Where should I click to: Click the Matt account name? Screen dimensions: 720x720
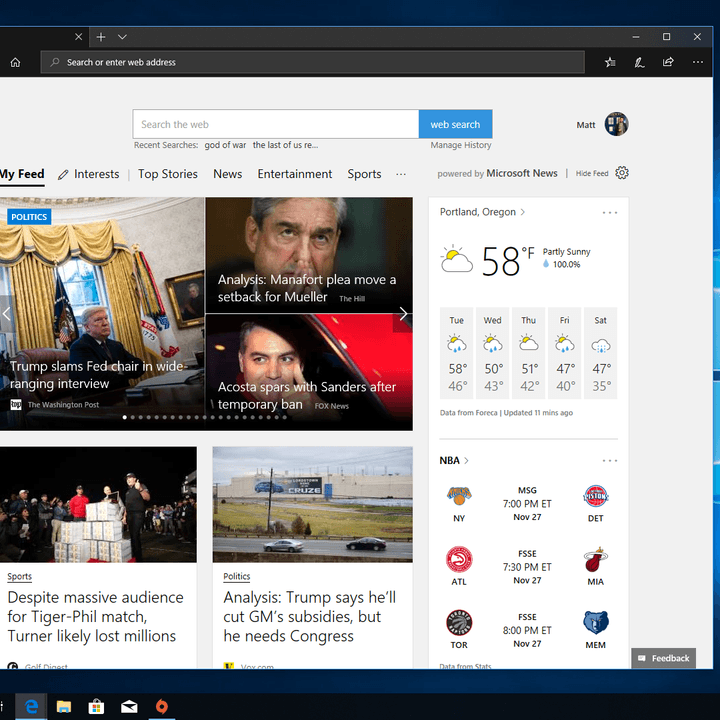point(585,125)
